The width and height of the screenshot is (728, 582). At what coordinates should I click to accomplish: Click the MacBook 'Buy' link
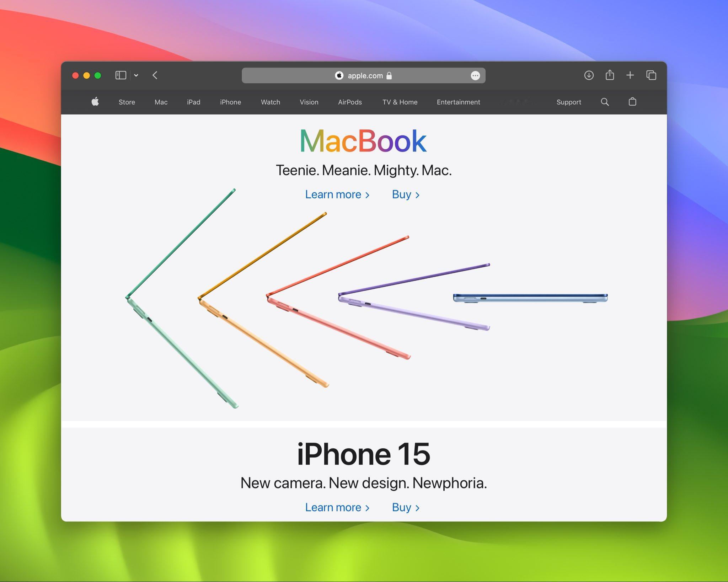coord(406,194)
